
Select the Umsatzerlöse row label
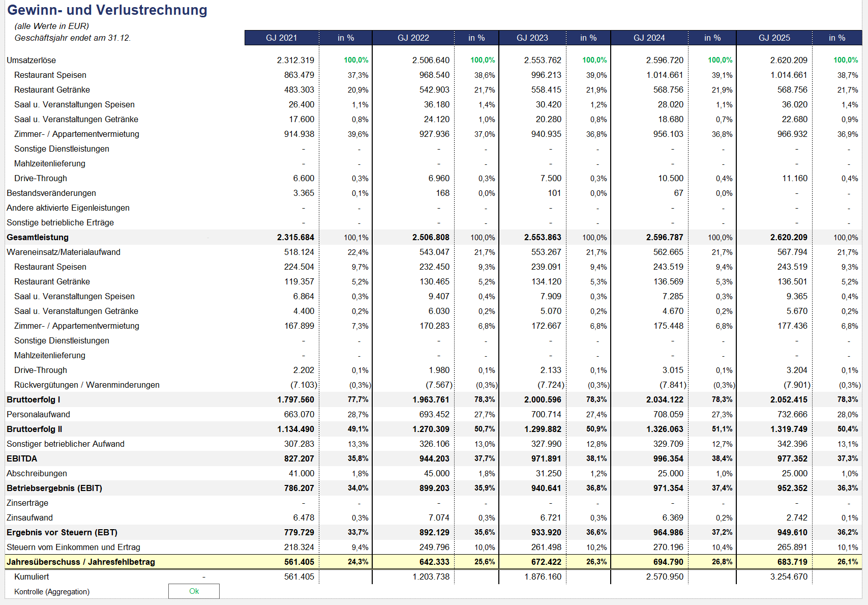point(31,60)
